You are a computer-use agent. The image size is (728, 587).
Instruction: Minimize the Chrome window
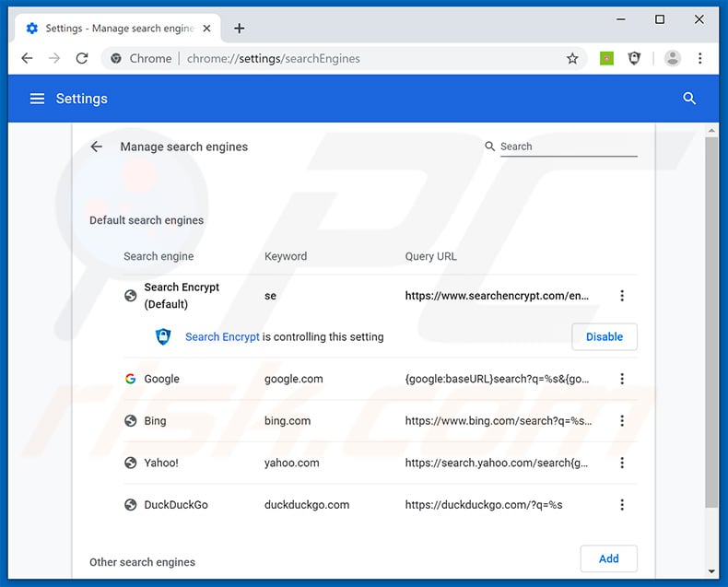(x=621, y=19)
